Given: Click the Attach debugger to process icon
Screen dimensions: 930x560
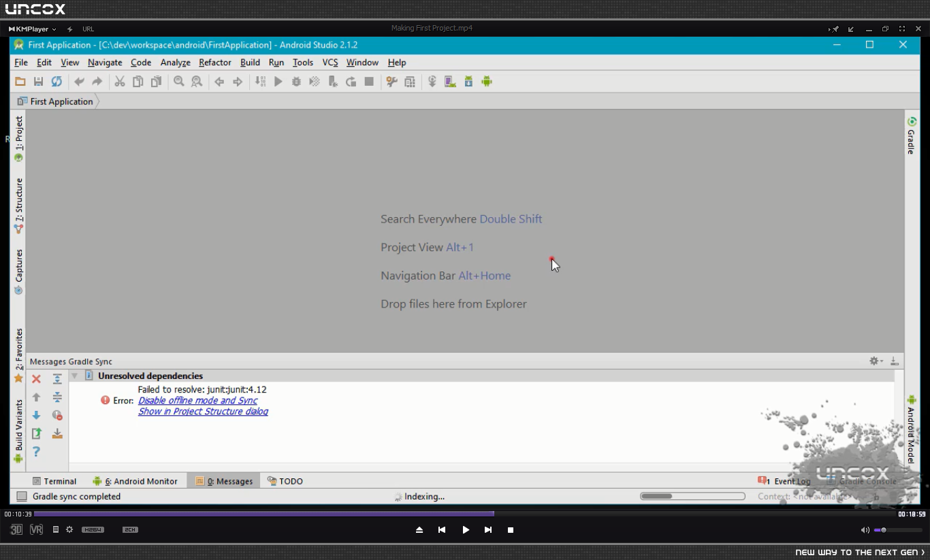Looking at the screenshot, I should [333, 82].
